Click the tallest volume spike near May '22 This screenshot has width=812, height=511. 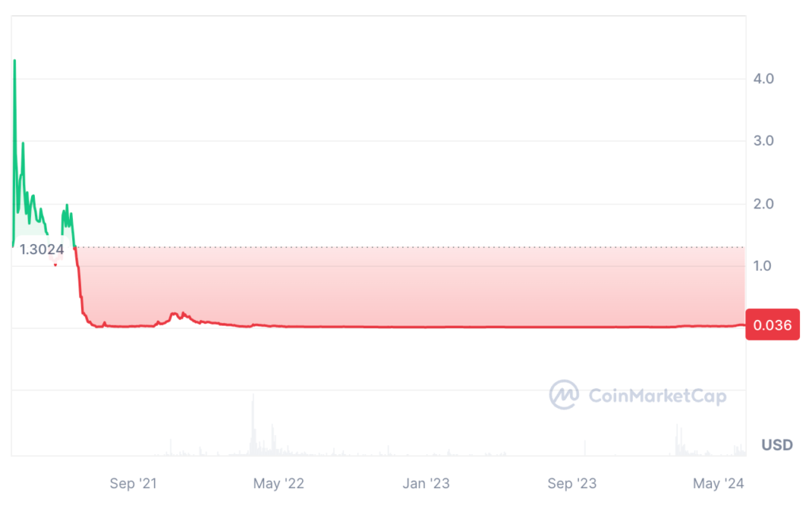[x=253, y=404]
